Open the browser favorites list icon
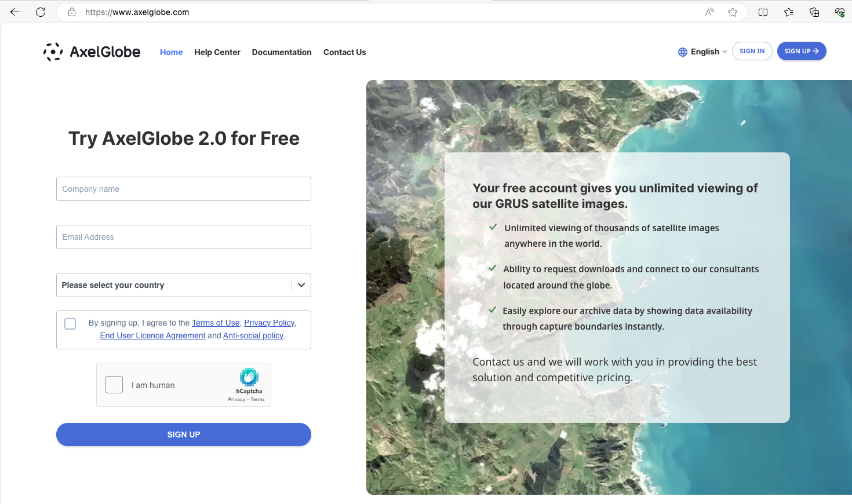The height and width of the screenshot is (504, 852). [x=788, y=12]
